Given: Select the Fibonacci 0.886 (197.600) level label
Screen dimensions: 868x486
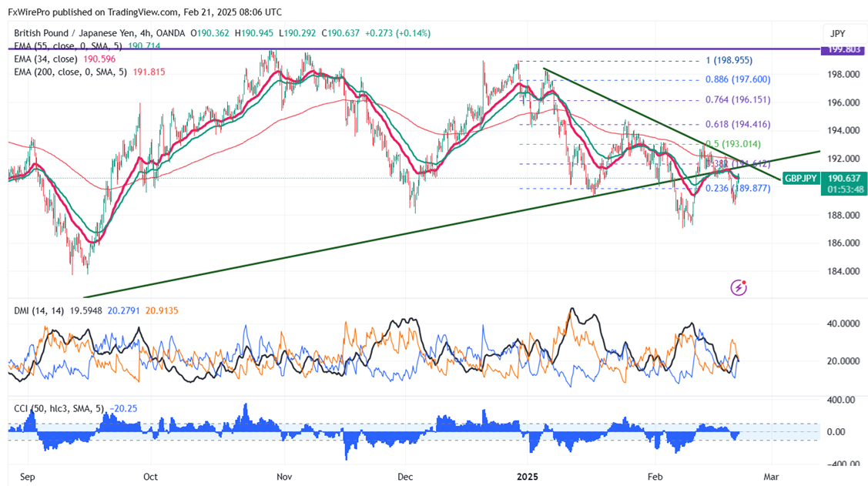Looking at the screenshot, I should coord(738,79).
